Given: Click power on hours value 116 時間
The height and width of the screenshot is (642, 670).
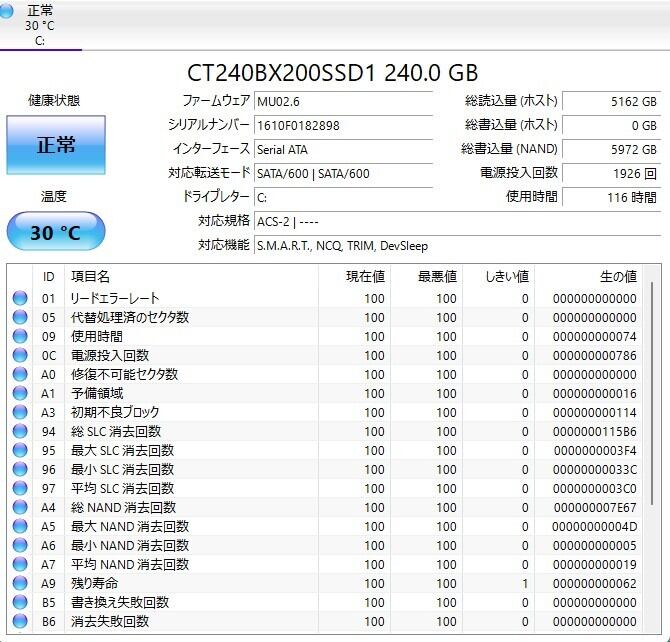Looking at the screenshot, I should click(x=611, y=197).
